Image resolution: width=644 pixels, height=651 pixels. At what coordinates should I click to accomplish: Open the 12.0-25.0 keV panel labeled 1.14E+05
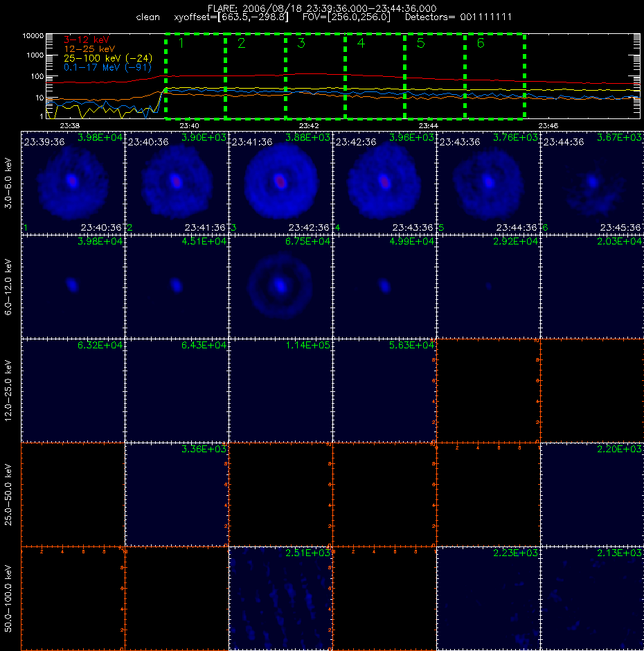pos(280,391)
